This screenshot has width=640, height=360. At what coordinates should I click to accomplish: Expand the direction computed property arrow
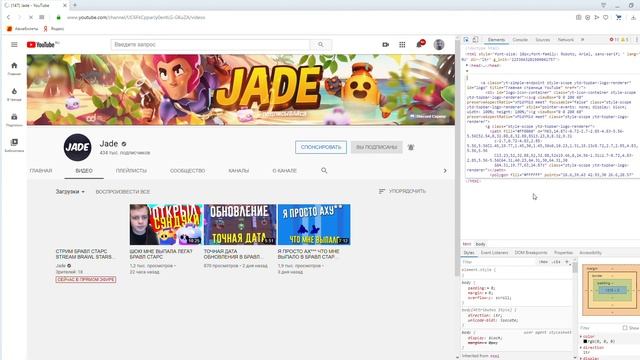[581, 347]
